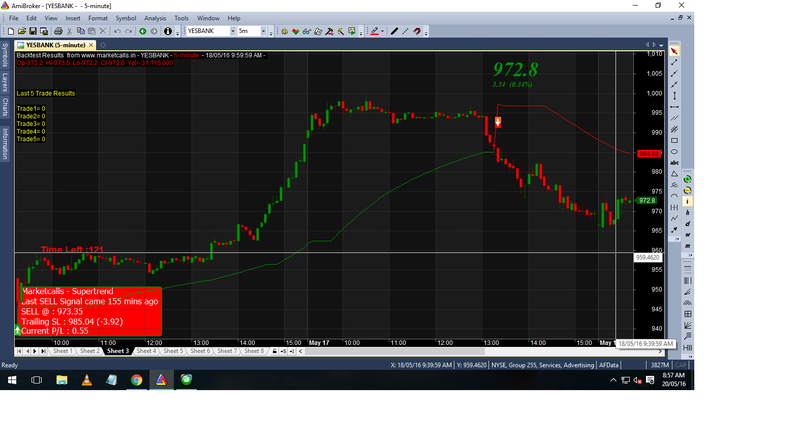The image size is (800, 447).
Task: Select the parallel lines channel tool
Action: click(x=674, y=118)
